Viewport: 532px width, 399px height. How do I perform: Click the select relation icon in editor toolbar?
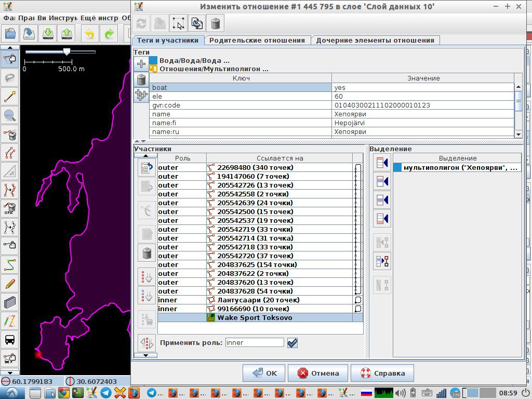point(179,23)
